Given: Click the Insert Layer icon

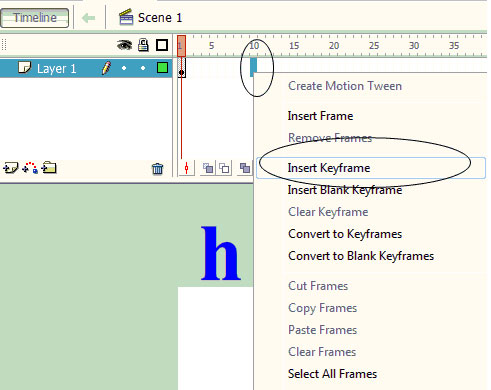Looking at the screenshot, I should [10, 168].
